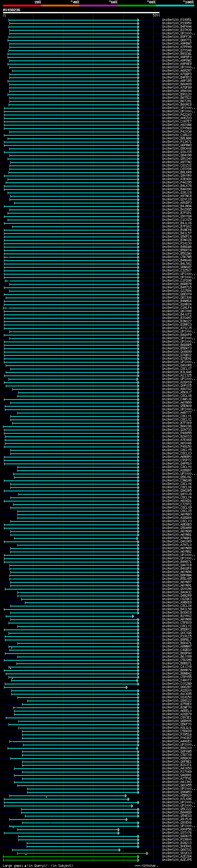197x868 pixels.
Task: Select label UniRef100_B6UHC8
Action: [177, 104]
